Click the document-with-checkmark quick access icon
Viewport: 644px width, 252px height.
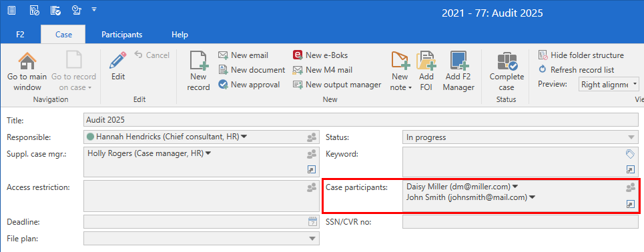(x=55, y=10)
